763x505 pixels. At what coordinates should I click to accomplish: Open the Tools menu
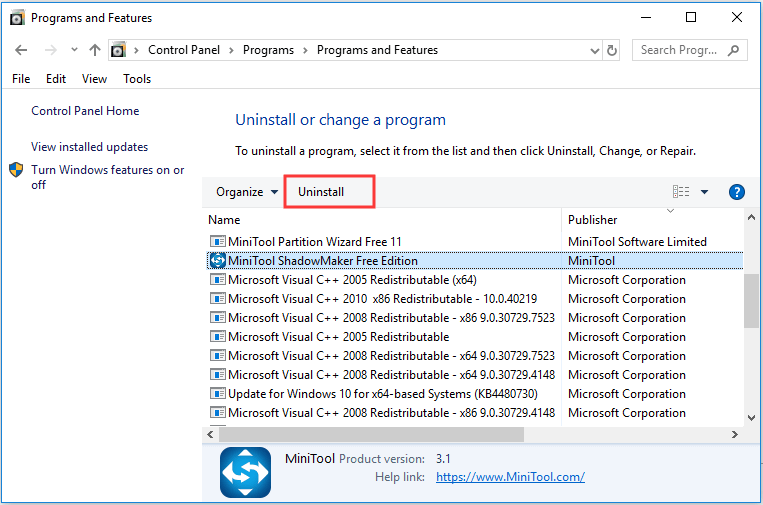coord(137,79)
